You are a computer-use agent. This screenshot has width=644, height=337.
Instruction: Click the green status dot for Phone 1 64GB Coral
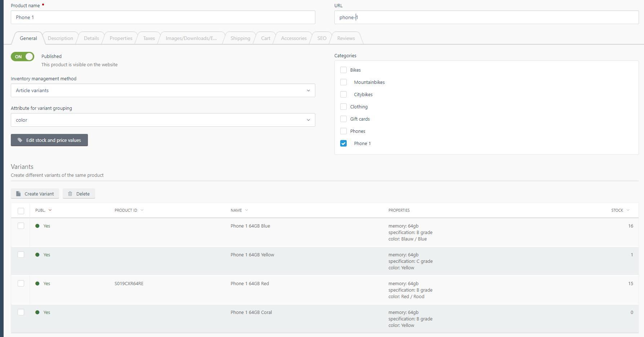[37, 312]
